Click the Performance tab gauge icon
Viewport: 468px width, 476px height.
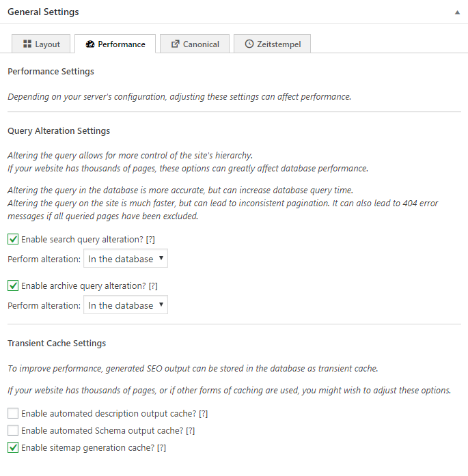[x=90, y=44]
